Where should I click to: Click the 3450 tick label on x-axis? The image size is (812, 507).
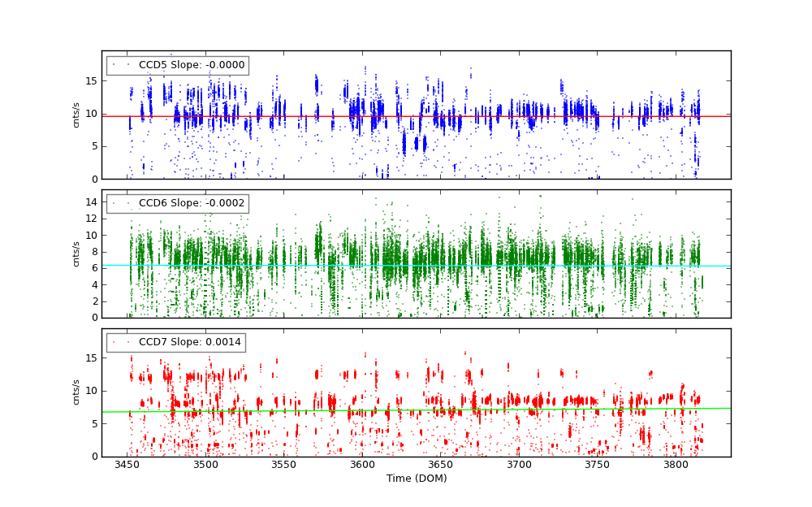pyautogui.click(x=127, y=465)
